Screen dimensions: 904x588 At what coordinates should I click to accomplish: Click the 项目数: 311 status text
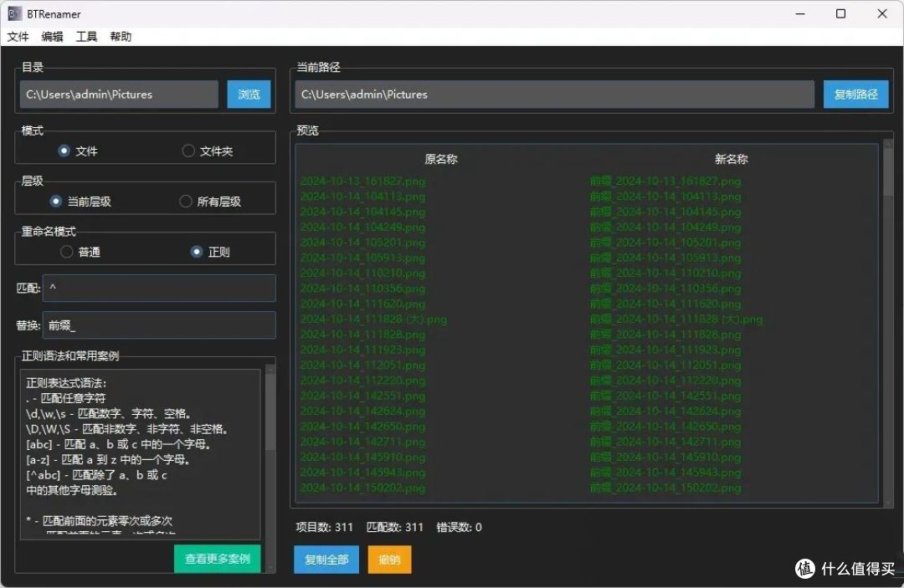point(324,527)
